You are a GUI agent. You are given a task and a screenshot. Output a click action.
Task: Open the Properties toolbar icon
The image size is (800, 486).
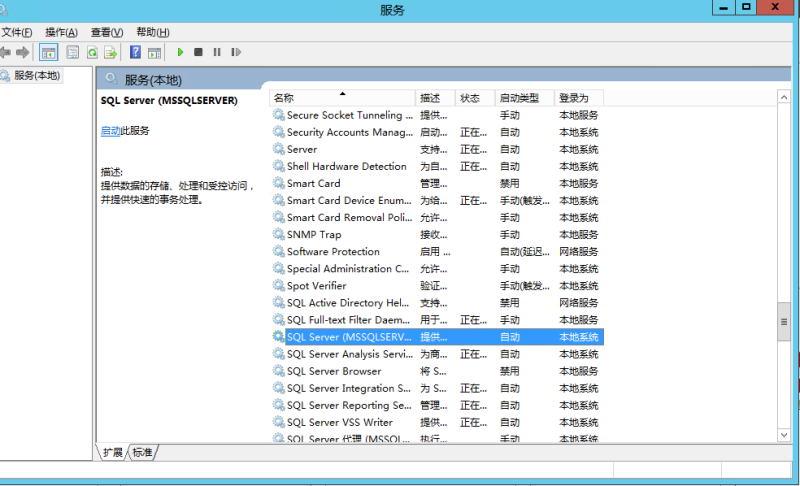[72, 52]
